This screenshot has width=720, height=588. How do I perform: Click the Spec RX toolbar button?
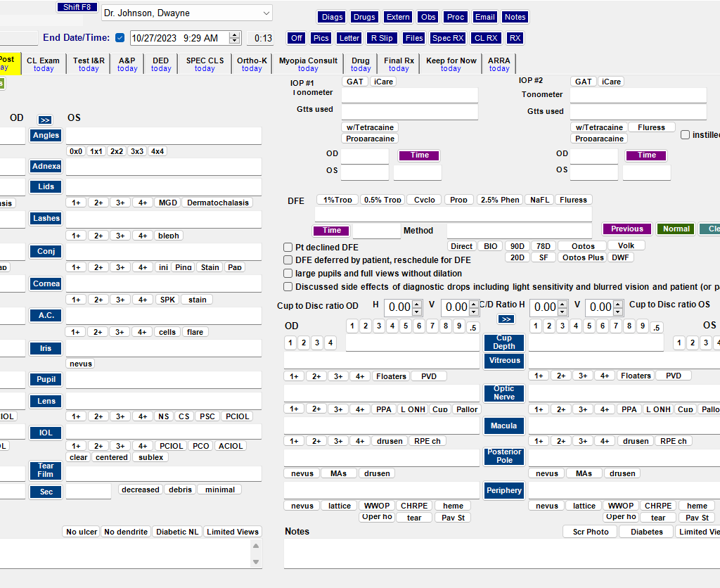448,38
